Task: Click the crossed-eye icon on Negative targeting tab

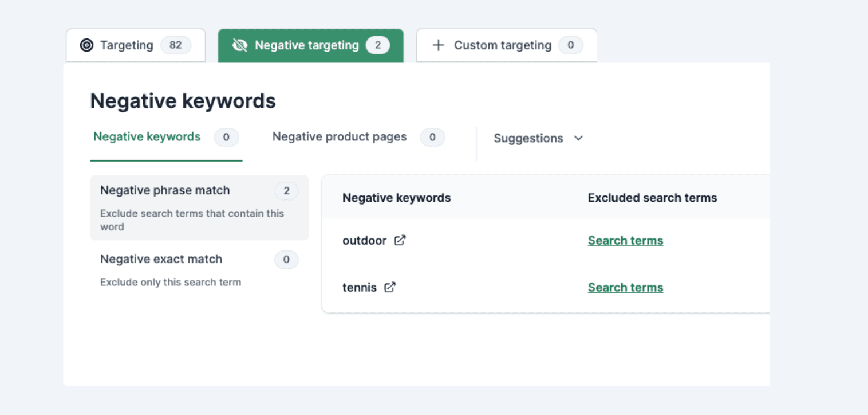Action: [x=240, y=45]
